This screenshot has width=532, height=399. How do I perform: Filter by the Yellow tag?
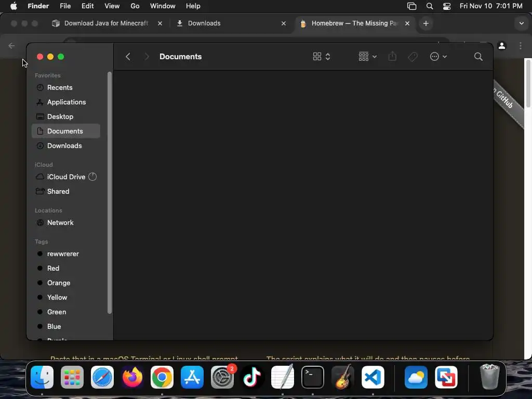pyautogui.click(x=66, y=298)
